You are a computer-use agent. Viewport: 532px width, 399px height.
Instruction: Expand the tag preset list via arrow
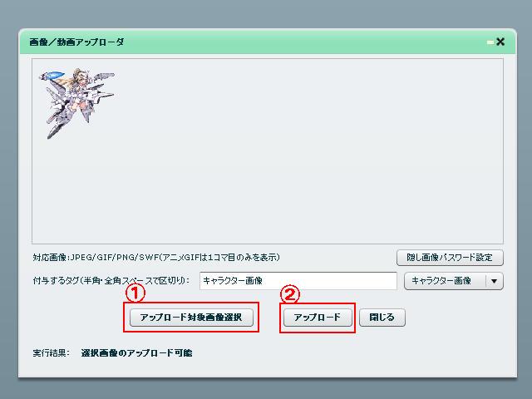coord(495,281)
